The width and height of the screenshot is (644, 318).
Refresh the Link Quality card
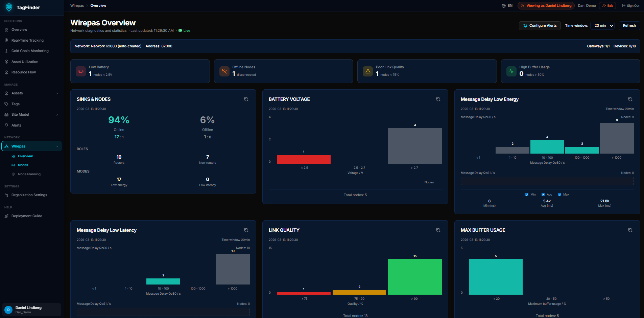438,230
